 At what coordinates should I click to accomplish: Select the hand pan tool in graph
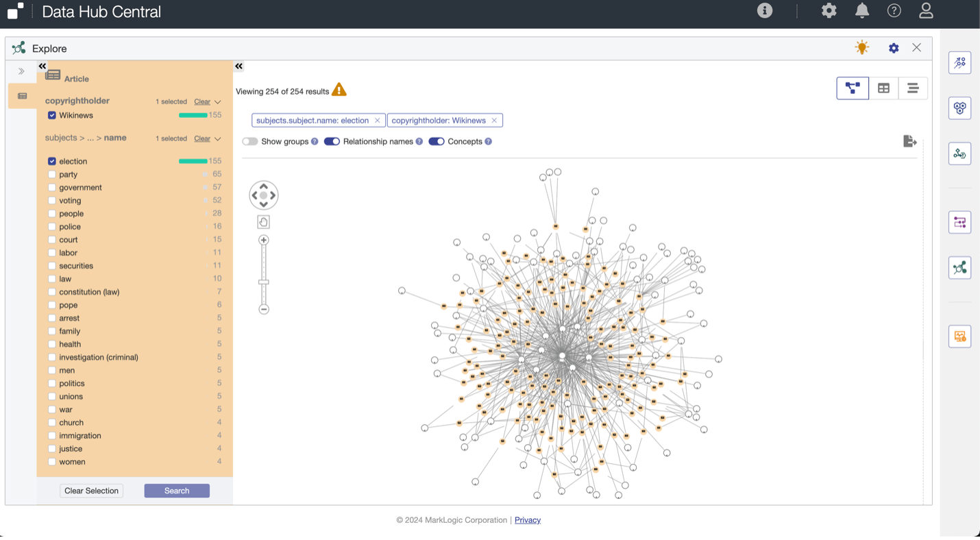[x=264, y=222]
